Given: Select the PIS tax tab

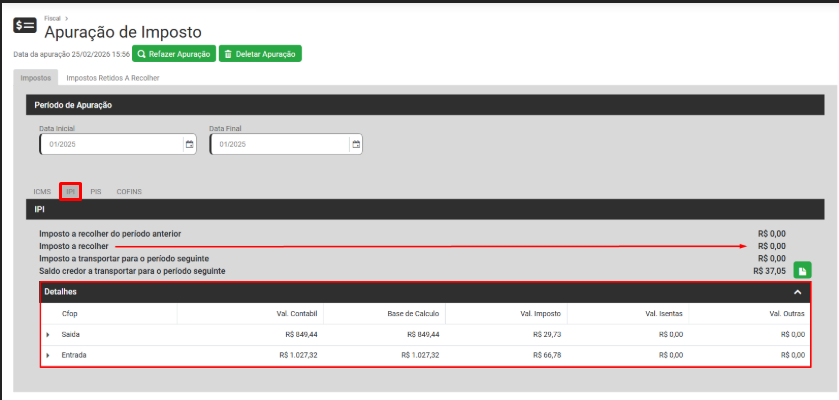Looking at the screenshot, I should coord(96,190).
